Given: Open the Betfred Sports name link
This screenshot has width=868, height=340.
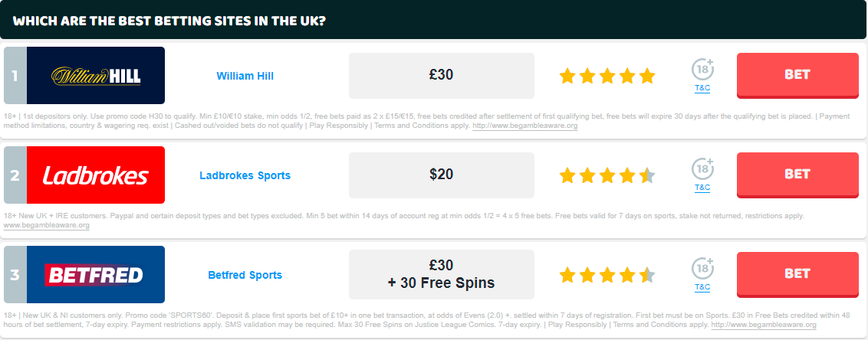Looking at the screenshot, I should [x=245, y=275].
